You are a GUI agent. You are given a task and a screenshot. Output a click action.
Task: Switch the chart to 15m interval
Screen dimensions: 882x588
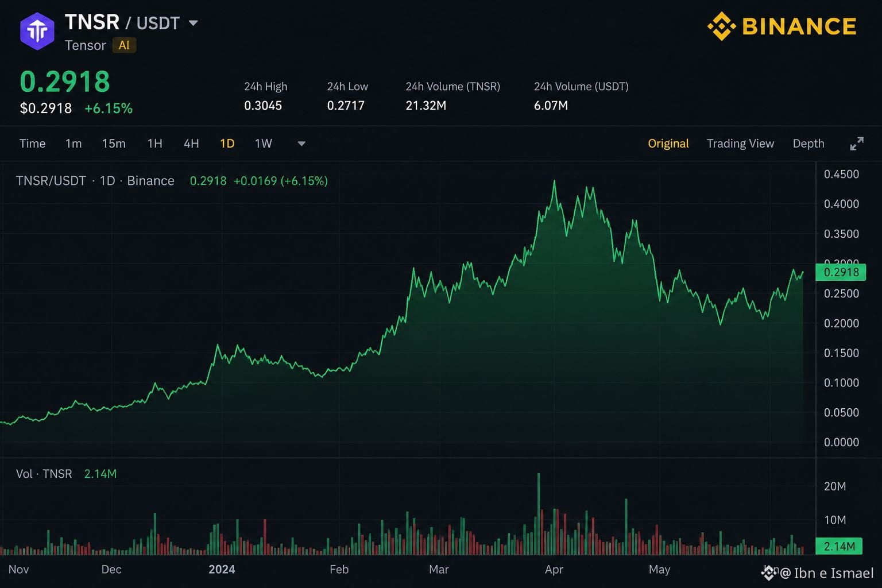114,144
